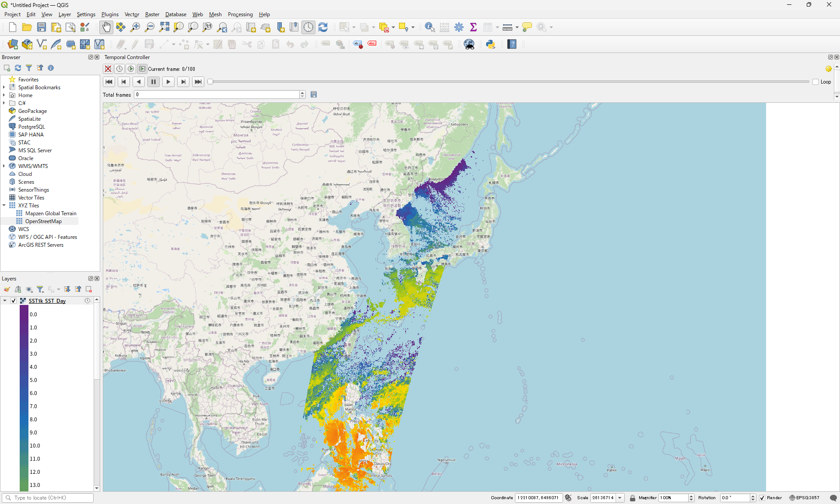Enable the Loop checkbox

tap(815, 82)
